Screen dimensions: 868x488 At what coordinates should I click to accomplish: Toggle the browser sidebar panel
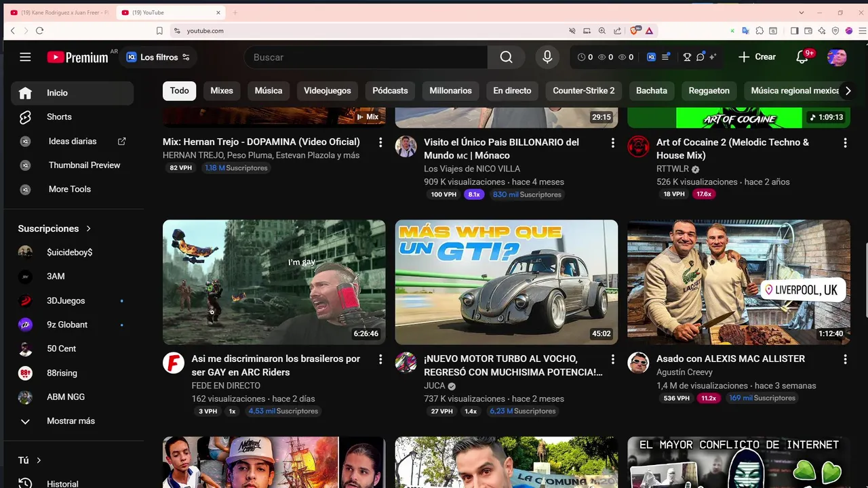tap(795, 30)
